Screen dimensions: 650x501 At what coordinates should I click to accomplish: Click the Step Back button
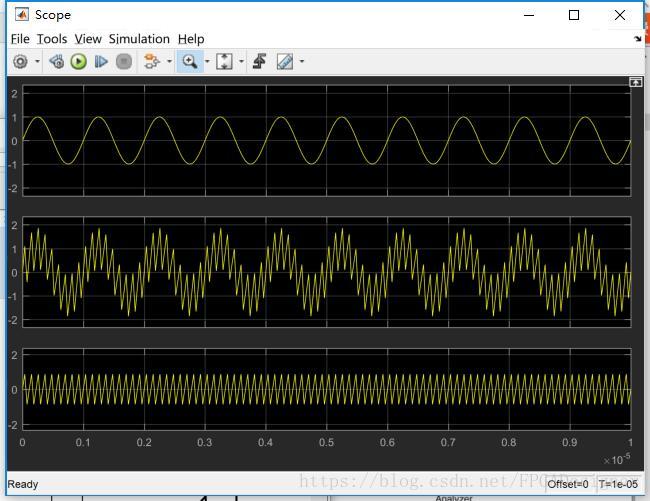tap(57, 62)
